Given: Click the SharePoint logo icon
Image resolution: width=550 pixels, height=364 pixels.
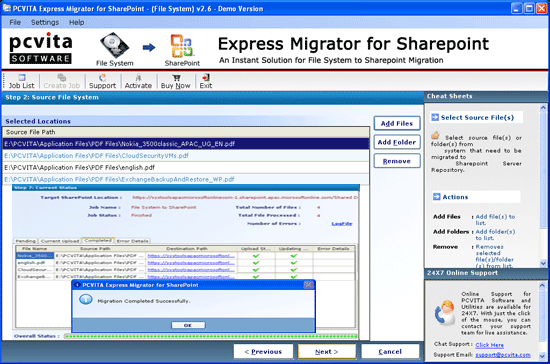Looking at the screenshot, I should click(182, 46).
